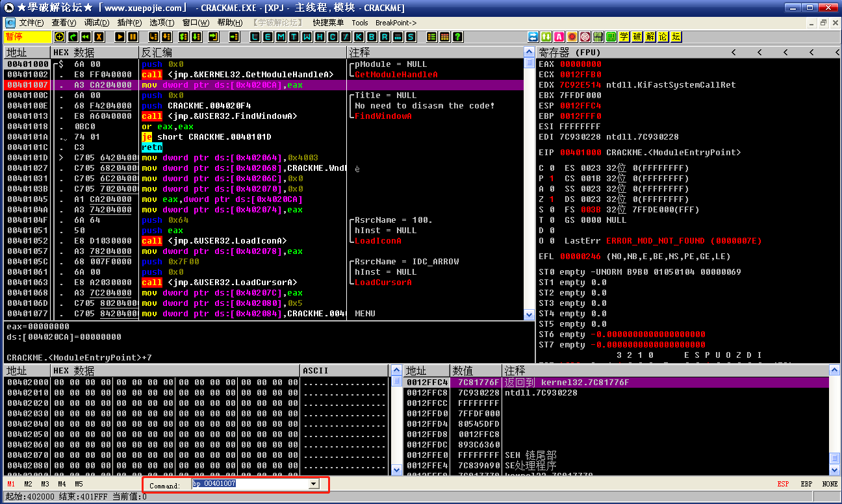The image size is (842, 504).
Task: Open the BreakPoint-> quick menu
Action: click(396, 23)
